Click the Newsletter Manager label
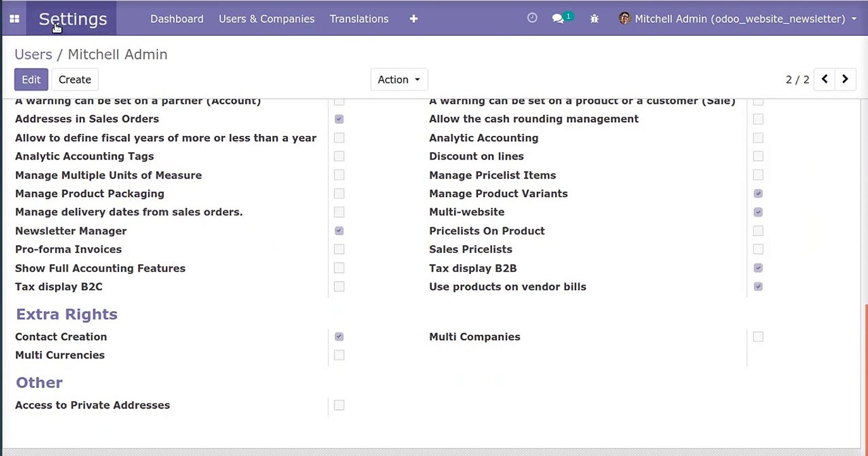Image resolution: width=868 pixels, height=456 pixels. click(71, 231)
